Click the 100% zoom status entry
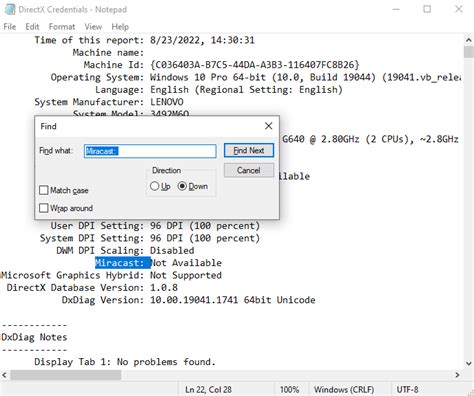Image resolution: width=474 pixels, height=396 pixels. tap(289, 390)
